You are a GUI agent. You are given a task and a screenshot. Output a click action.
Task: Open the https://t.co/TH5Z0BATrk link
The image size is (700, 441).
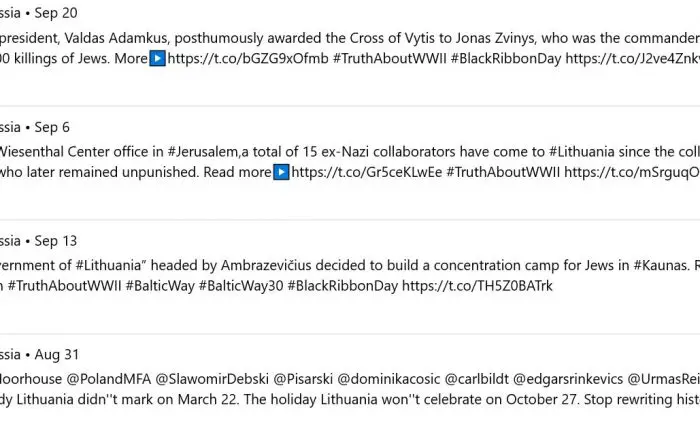[477, 286]
